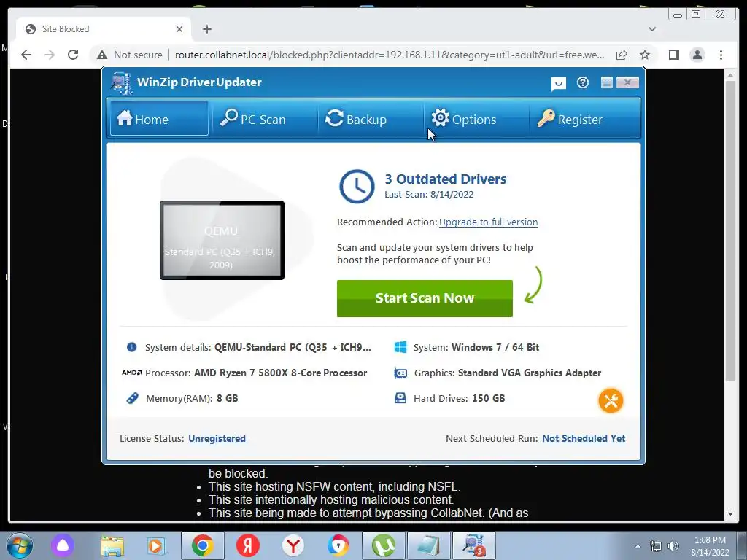Click the QEMU computer thumbnail image
747x560 pixels.
point(222,240)
